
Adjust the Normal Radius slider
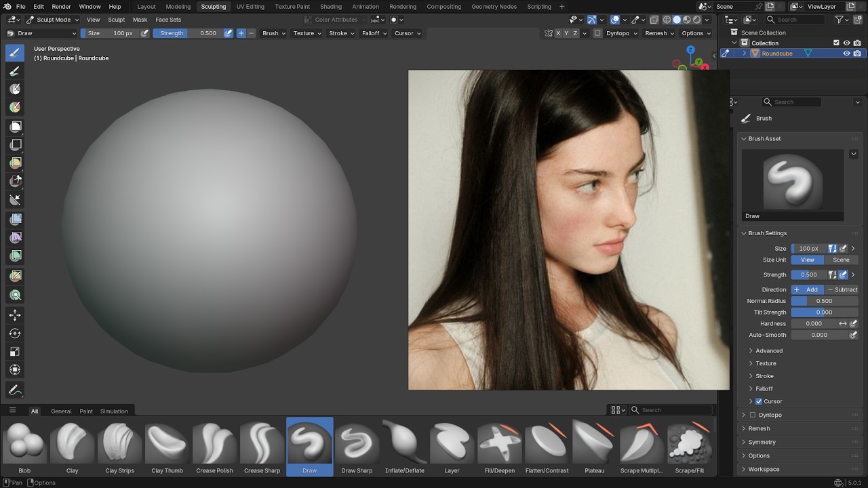(x=824, y=301)
